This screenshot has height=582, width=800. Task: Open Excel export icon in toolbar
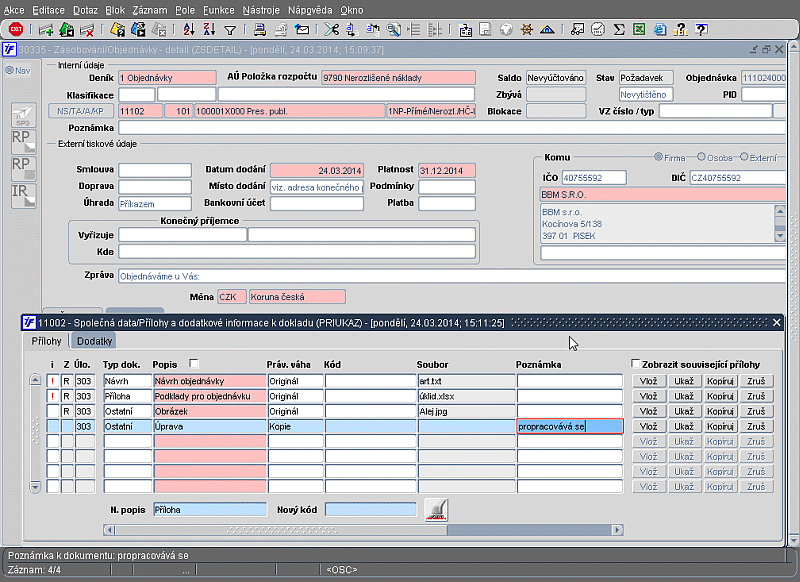pyautogui.click(x=639, y=29)
